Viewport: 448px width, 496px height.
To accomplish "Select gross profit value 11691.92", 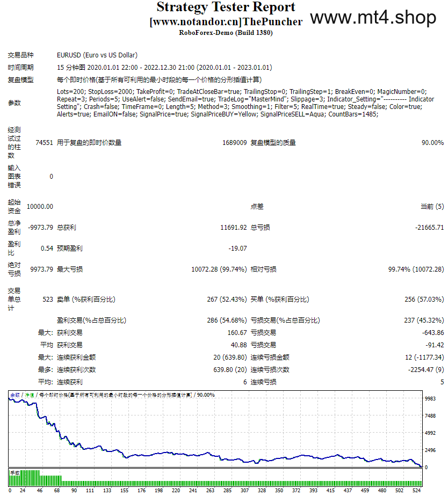I will pos(234,228).
